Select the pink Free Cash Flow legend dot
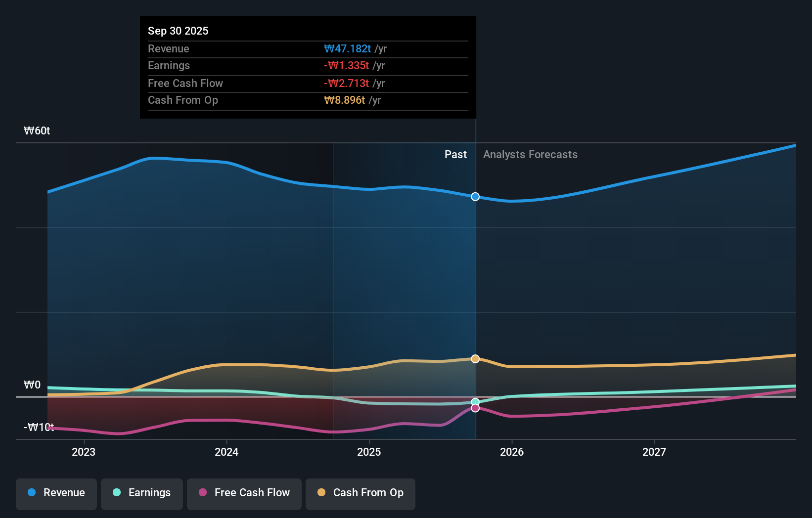Screen dimensions: 812x518 click(203, 493)
